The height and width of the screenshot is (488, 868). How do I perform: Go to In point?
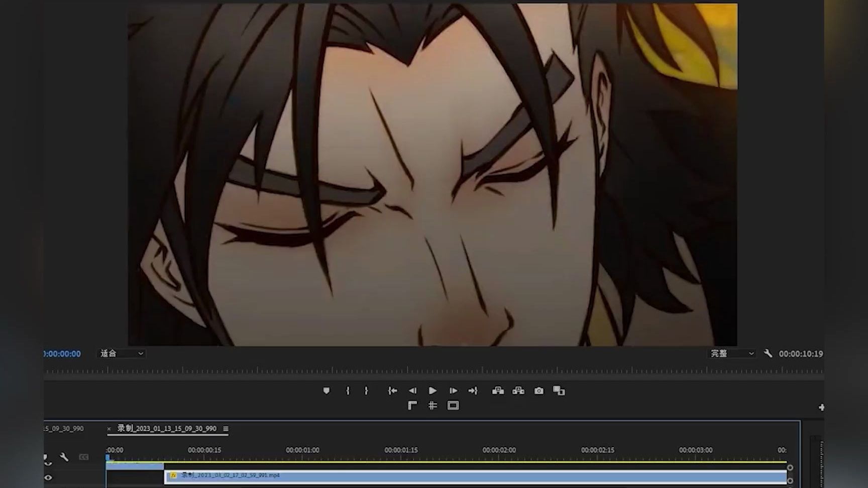pyautogui.click(x=392, y=391)
